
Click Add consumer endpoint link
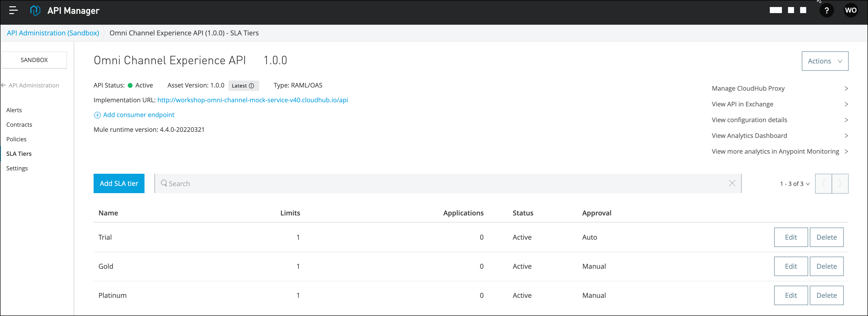tap(138, 115)
